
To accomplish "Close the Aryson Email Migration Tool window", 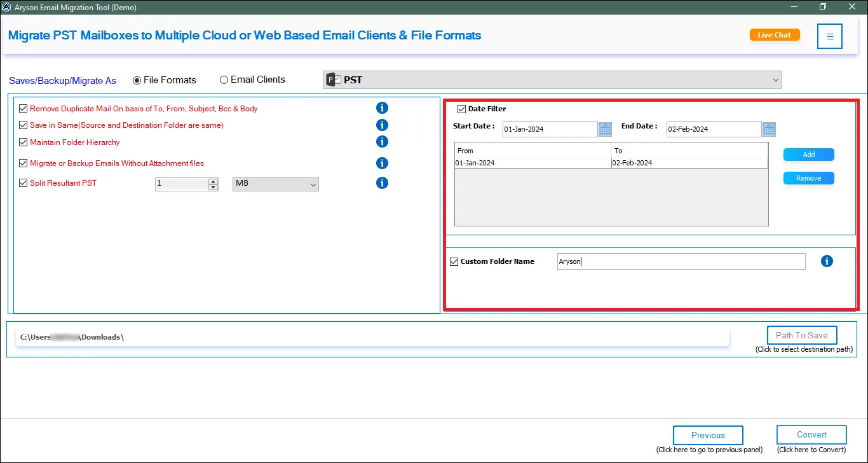I will point(852,7).
